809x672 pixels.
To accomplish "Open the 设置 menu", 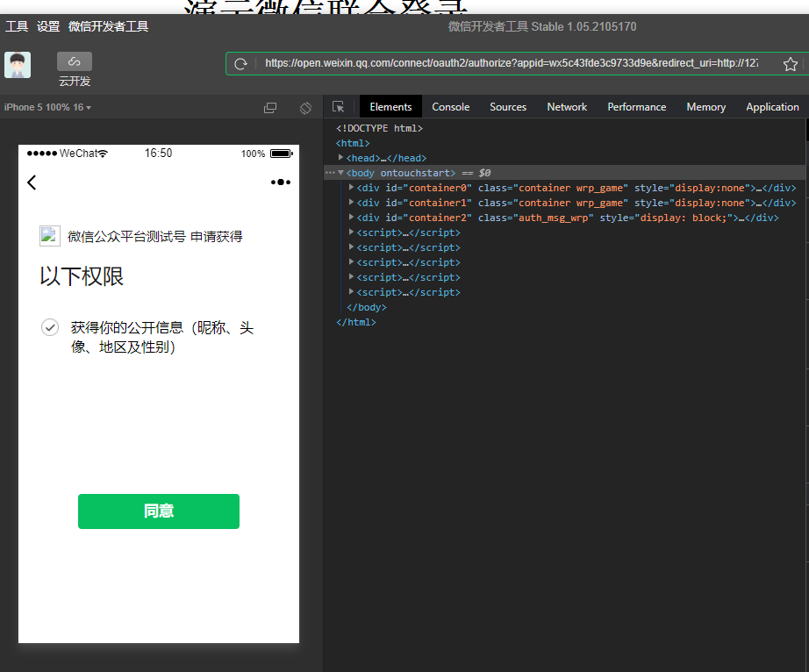I will [48, 26].
